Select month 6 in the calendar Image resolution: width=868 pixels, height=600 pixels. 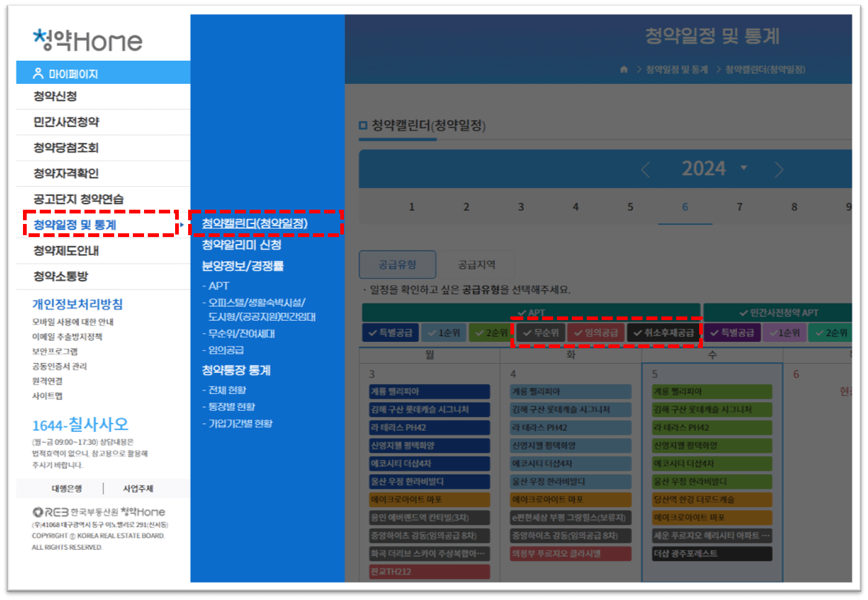point(685,207)
